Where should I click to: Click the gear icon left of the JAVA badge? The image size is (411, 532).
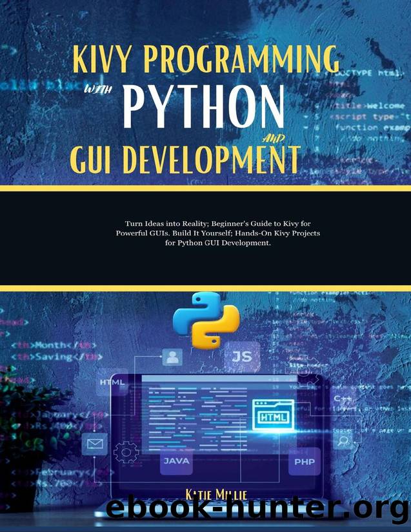(x=126, y=452)
